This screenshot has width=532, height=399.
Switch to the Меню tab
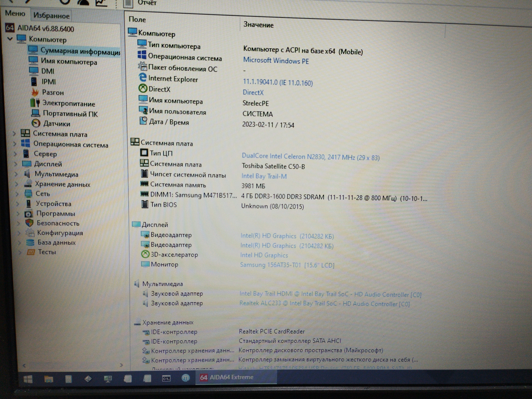pyautogui.click(x=15, y=13)
